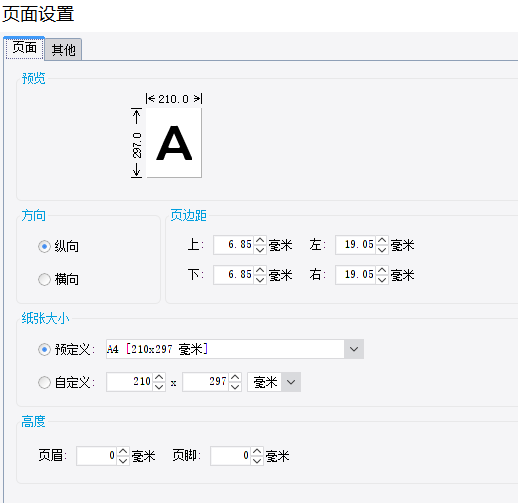Click the page preview thumbnail
The width and height of the screenshot is (518, 503).
coord(174,143)
